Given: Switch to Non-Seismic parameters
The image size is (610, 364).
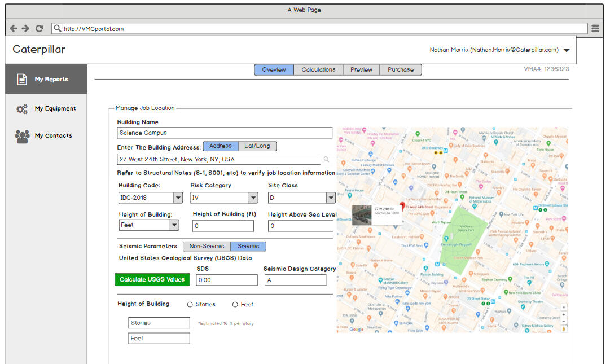Looking at the screenshot, I should (207, 247).
